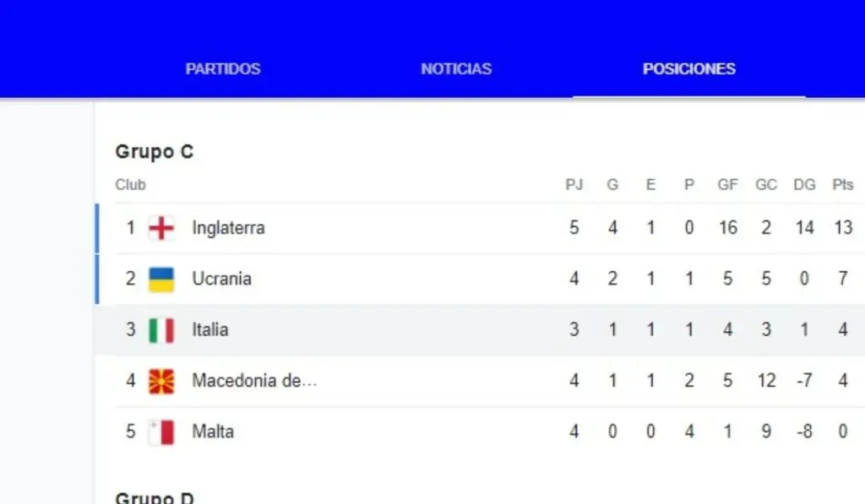The image size is (865, 504).
Task: Click the North Macedonia flag icon
Action: (x=161, y=382)
